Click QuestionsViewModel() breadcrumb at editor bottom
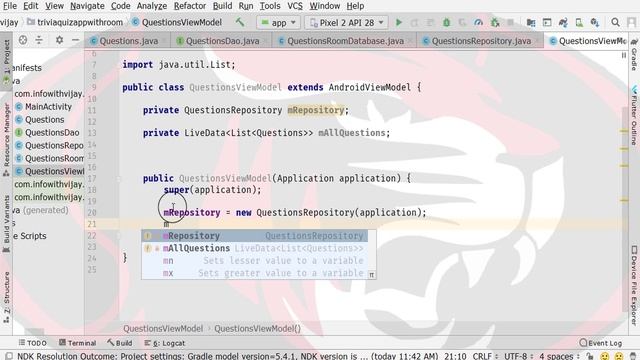Screen dimensions: 640x360 point(257,329)
